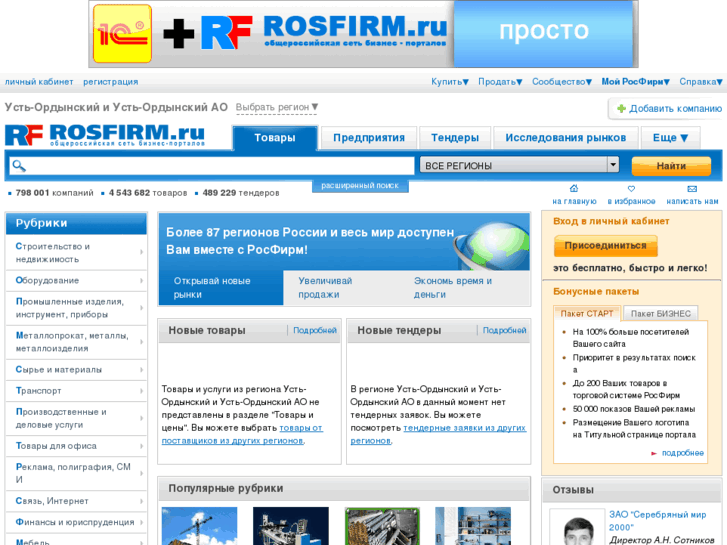Open the 'Купить' dropdown menu

[x=450, y=82]
